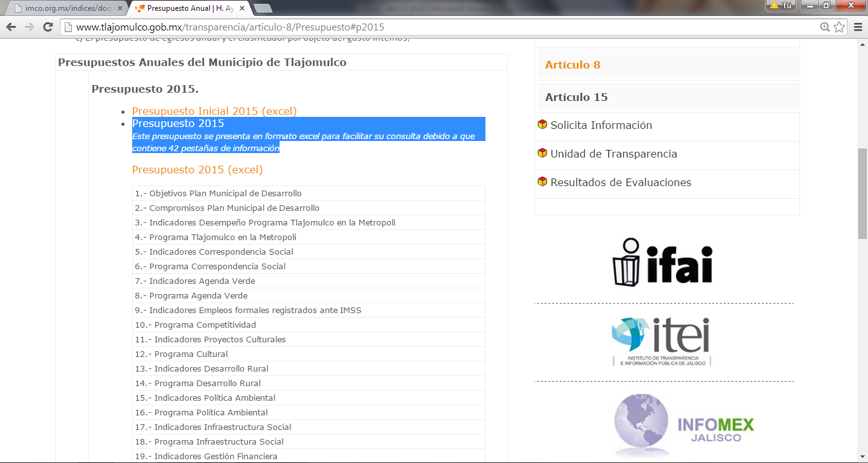Image resolution: width=868 pixels, height=463 pixels.
Task: Select row 1.- Objetivos Plan Municipal de Desarrollo
Action: point(309,193)
